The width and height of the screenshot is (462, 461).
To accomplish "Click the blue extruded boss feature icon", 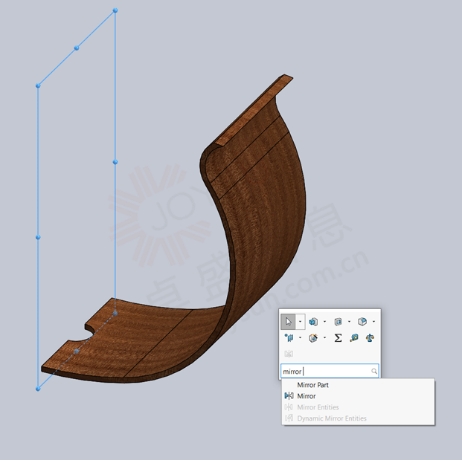I will click(x=313, y=322).
